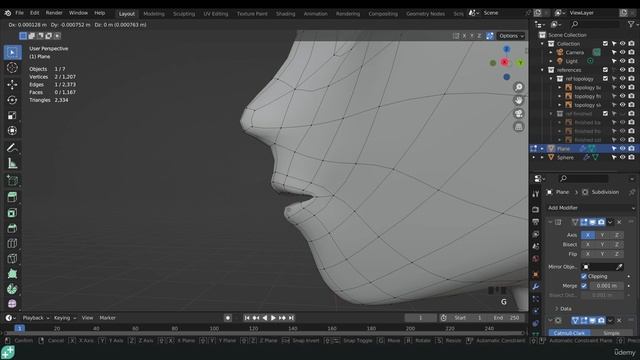Screen dimensions: 640x360
Task: Activate the Scale tool
Action: coord(12,116)
